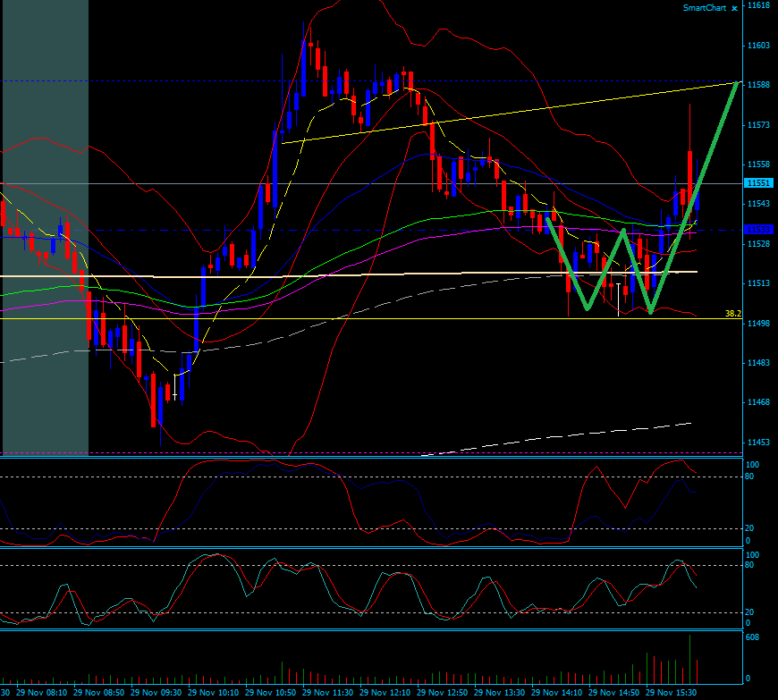Close the SmartChart overlay with the x
Screen dimensions: 778x700
point(735,8)
